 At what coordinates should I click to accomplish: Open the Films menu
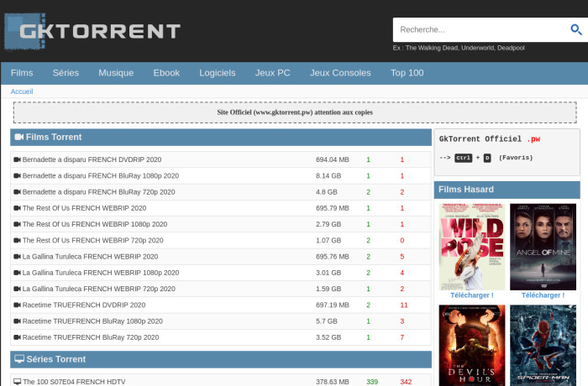(22, 73)
